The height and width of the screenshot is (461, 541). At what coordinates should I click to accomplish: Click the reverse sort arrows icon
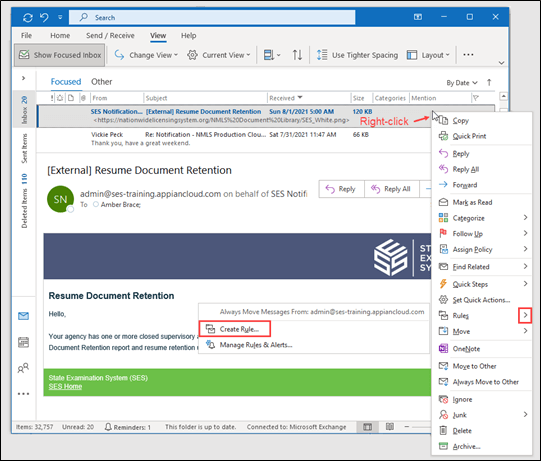(x=297, y=55)
